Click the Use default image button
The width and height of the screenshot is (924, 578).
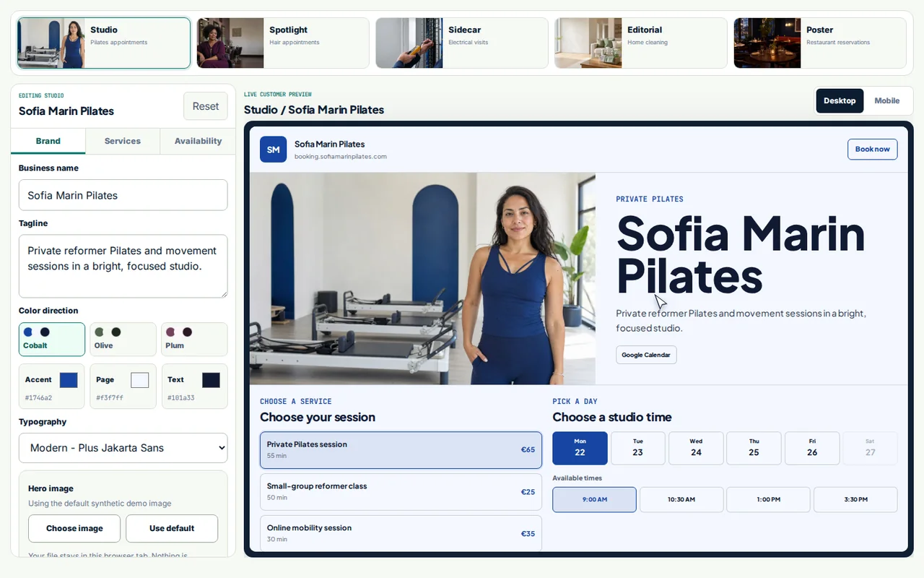click(x=172, y=528)
